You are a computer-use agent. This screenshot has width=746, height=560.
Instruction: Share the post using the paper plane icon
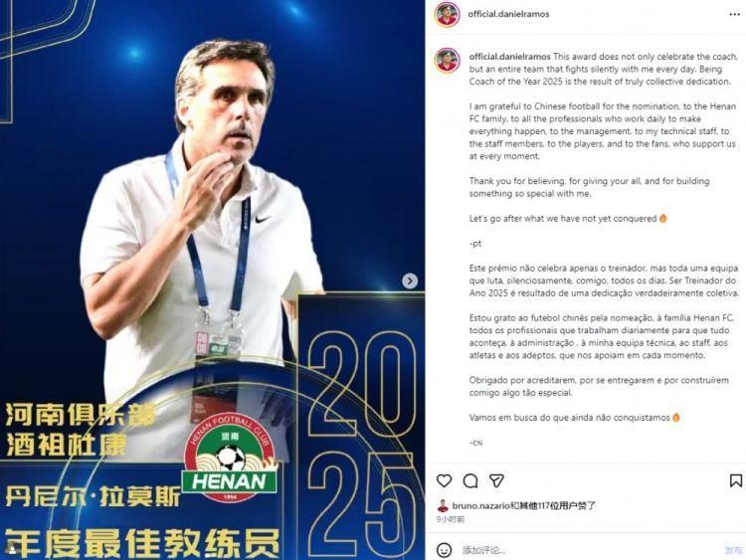click(x=496, y=480)
